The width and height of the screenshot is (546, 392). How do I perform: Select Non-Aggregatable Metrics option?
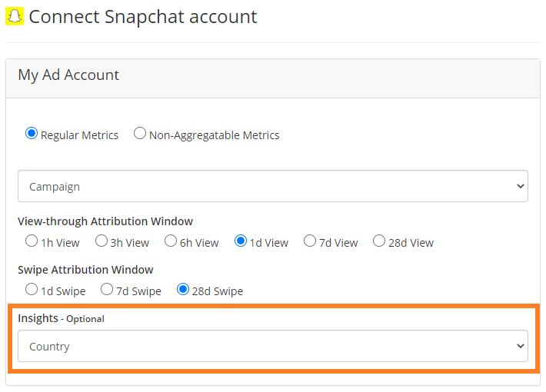[140, 133]
